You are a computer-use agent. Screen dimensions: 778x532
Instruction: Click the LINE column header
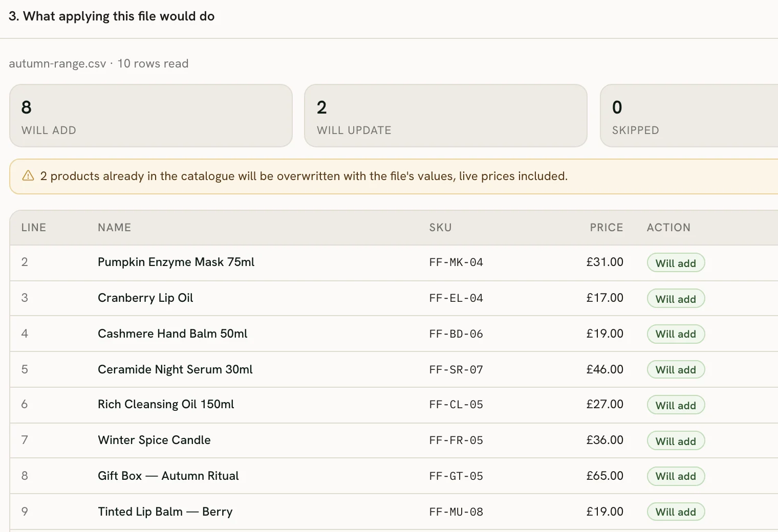(34, 228)
